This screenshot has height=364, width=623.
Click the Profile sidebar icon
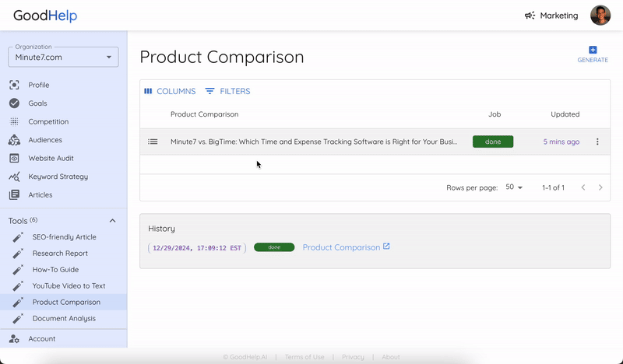click(x=14, y=85)
